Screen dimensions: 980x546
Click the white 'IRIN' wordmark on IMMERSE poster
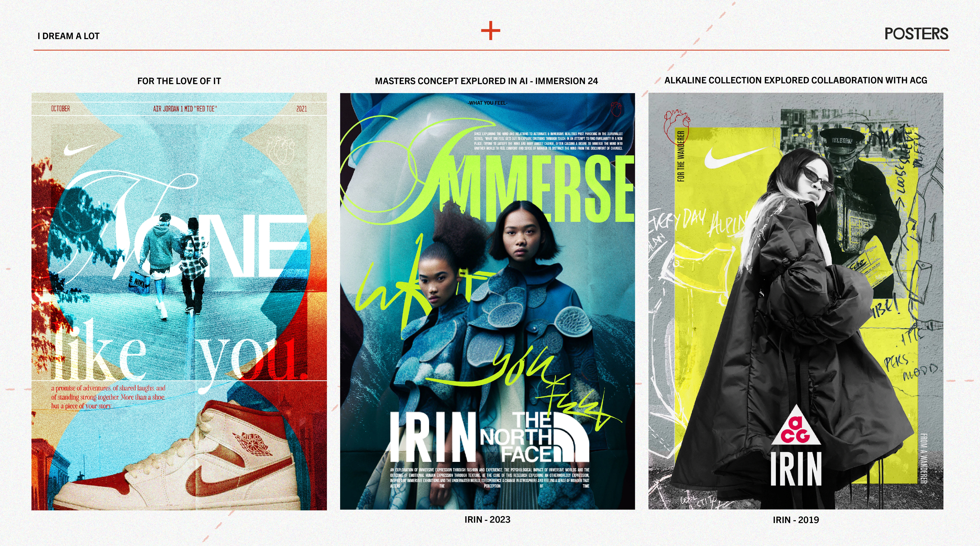pos(433,437)
